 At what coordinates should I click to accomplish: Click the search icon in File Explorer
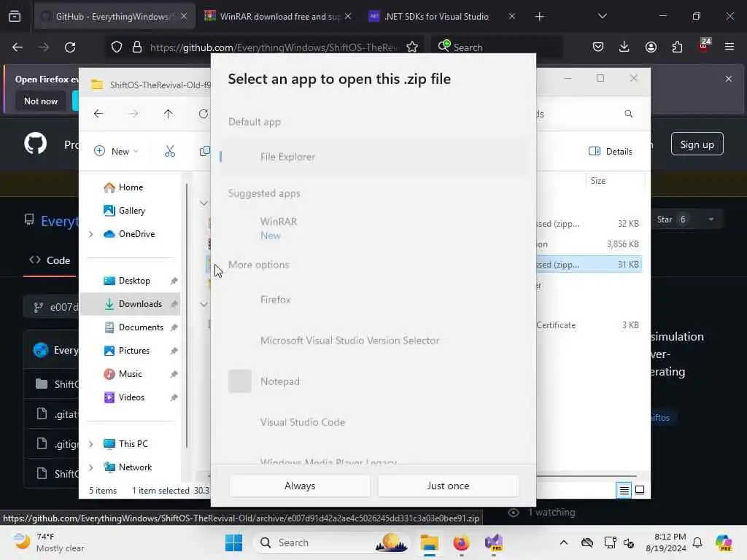(x=628, y=114)
